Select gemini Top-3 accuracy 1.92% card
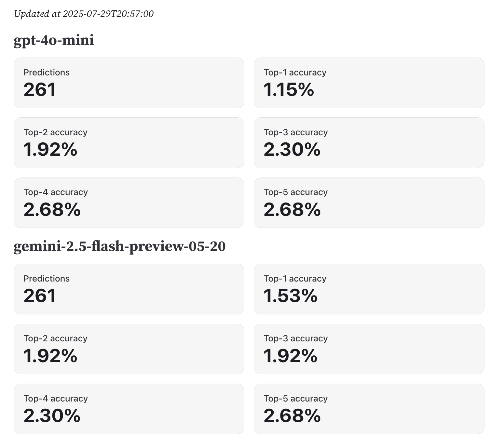Screen dimensions: 503x448 [369, 349]
